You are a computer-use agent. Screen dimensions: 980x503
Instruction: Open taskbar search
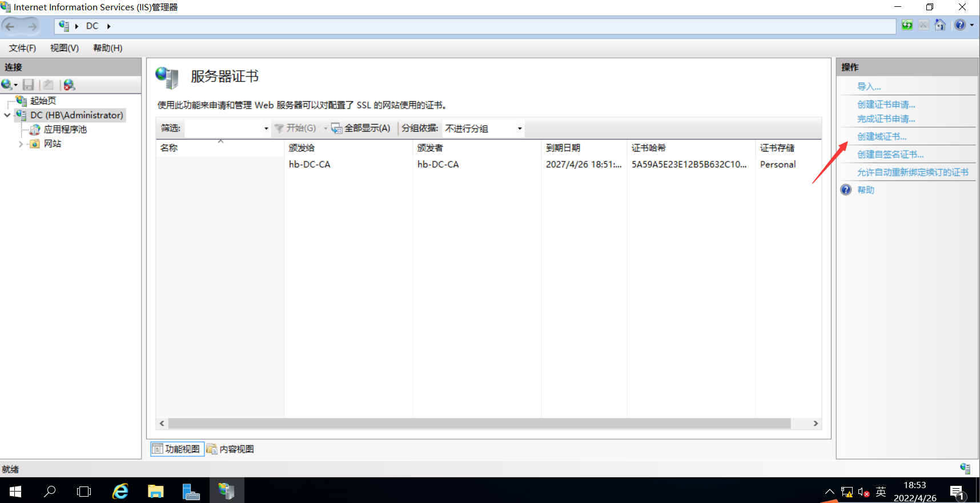50,491
